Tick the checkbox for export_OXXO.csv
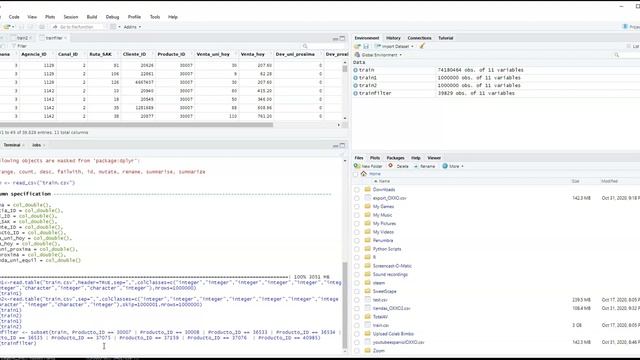The height and width of the screenshot is (360, 640). (x=357, y=198)
